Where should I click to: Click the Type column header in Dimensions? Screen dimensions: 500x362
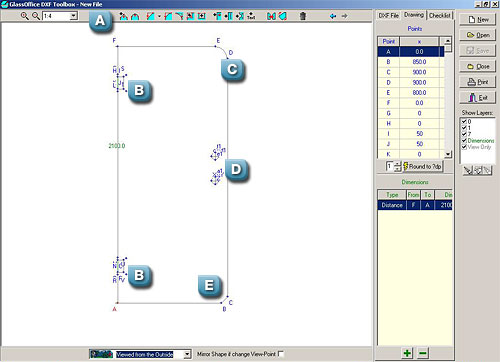coord(392,195)
